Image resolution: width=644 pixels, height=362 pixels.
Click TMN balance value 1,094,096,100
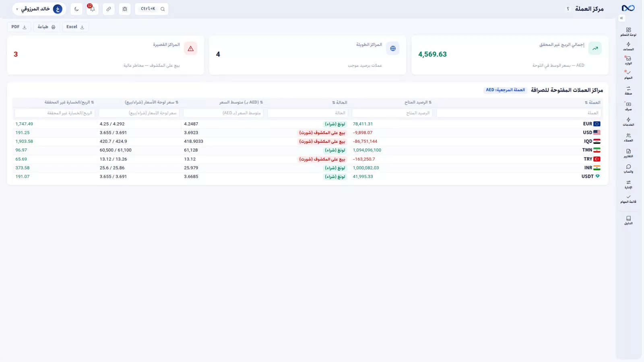[367, 150]
